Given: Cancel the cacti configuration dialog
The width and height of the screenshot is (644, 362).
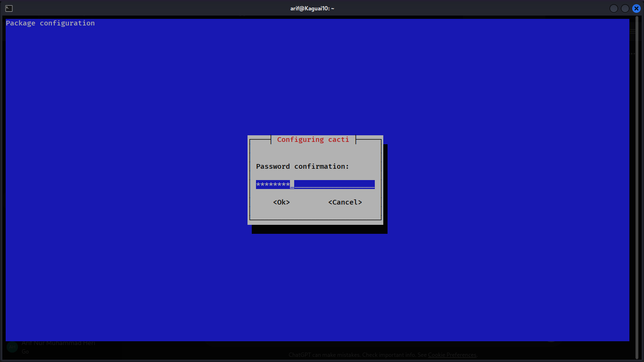Looking at the screenshot, I should (345, 202).
